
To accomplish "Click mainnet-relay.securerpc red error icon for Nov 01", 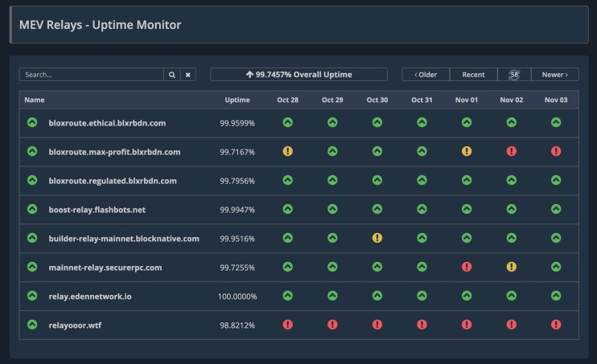I will [x=467, y=267].
